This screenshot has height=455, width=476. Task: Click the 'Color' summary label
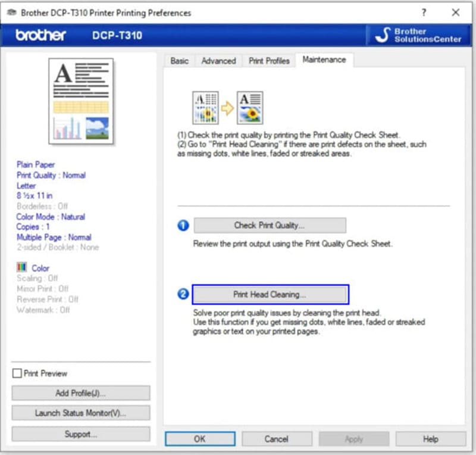click(40, 268)
